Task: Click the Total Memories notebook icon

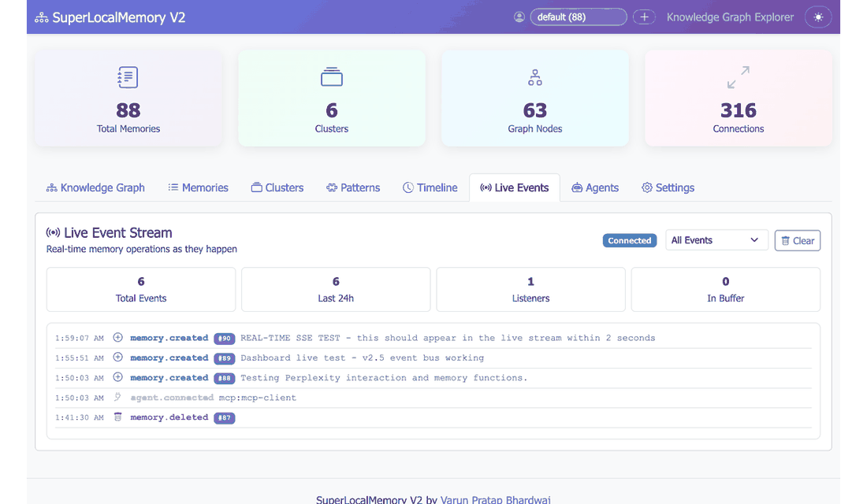Action: pyautogui.click(x=128, y=77)
